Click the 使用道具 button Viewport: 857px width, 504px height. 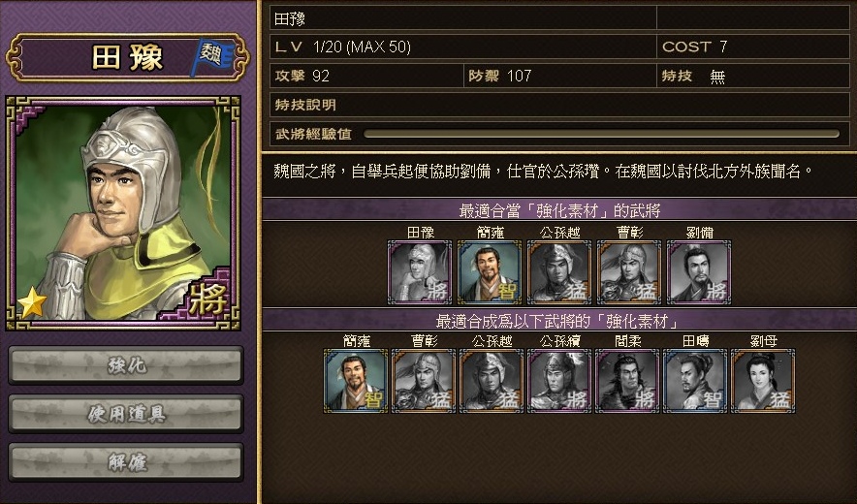point(126,414)
